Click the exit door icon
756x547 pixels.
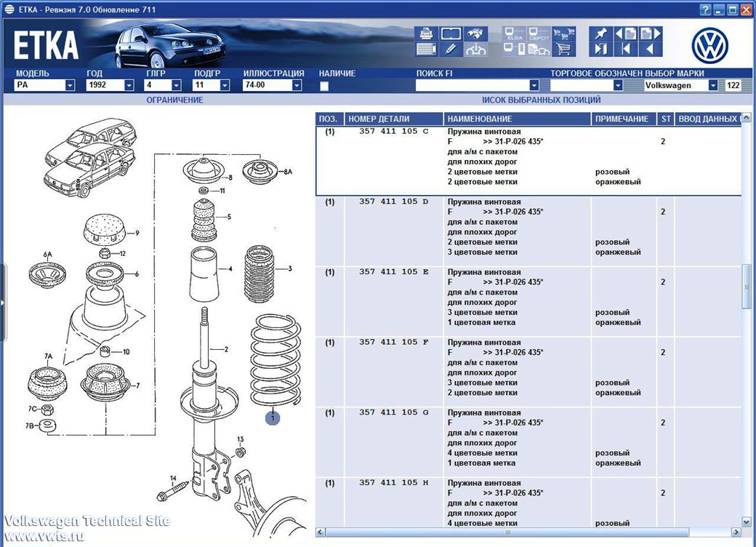pyautogui.click(x=600, y=49)
